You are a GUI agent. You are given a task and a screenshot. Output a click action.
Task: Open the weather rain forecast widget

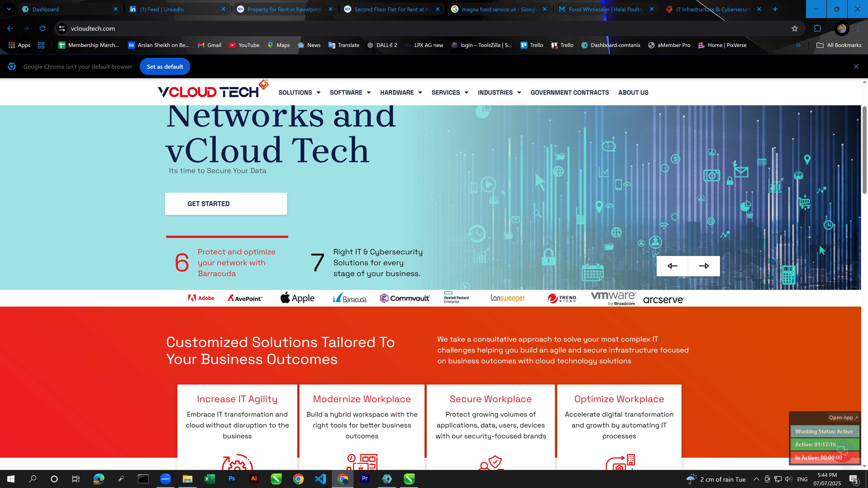[x=716, y=479]
